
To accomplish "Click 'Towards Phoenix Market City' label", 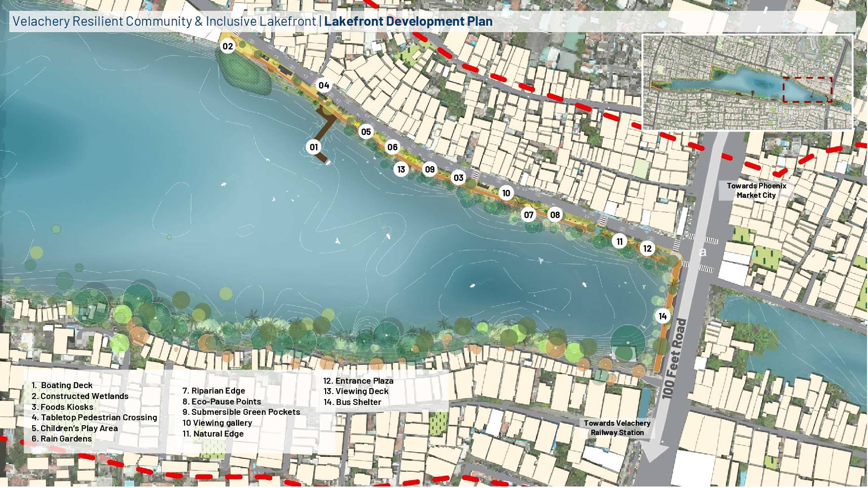I will [756, 190].
